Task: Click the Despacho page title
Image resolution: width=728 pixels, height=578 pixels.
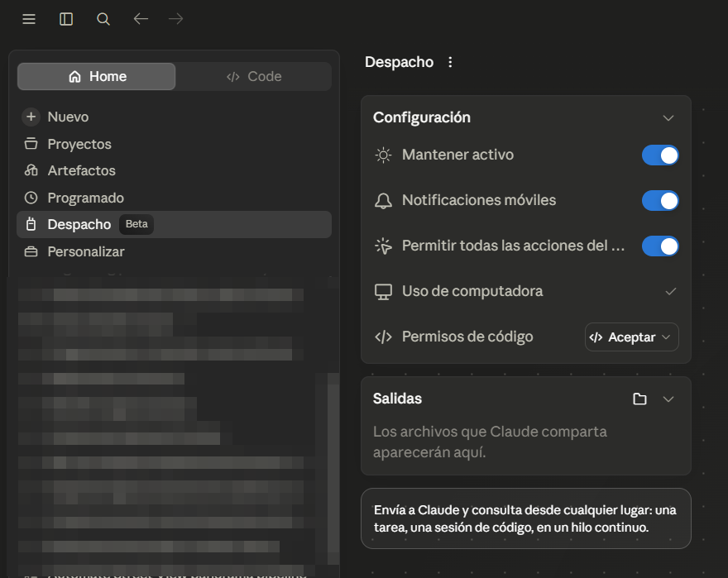Action: [399, 62]
